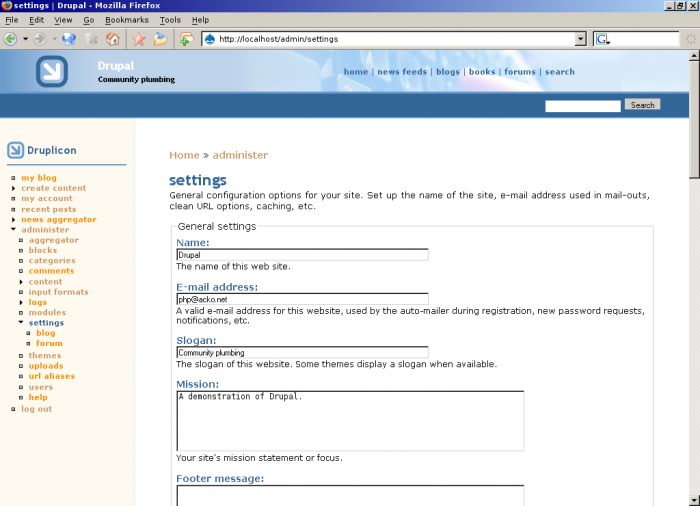Viewport: 700px width, 506px height.
Task: Open the Tools menu
Action: point(170,20)
